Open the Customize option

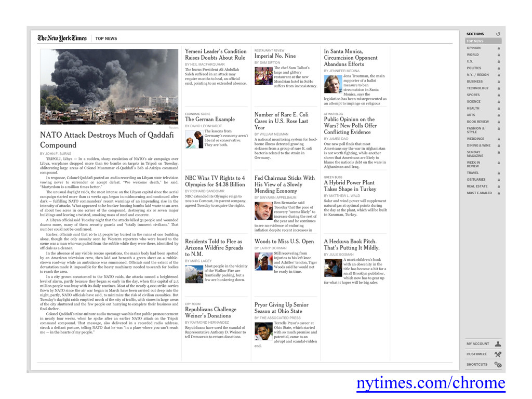point(476,354)
